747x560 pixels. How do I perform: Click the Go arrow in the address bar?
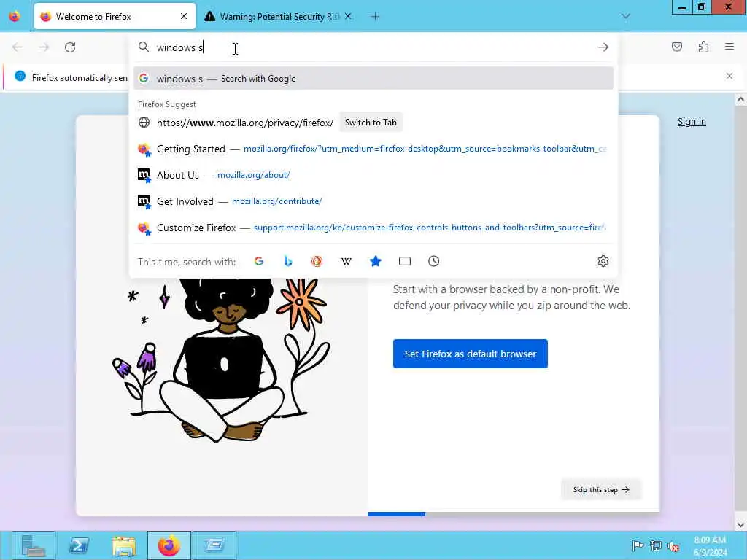(603, 47)
